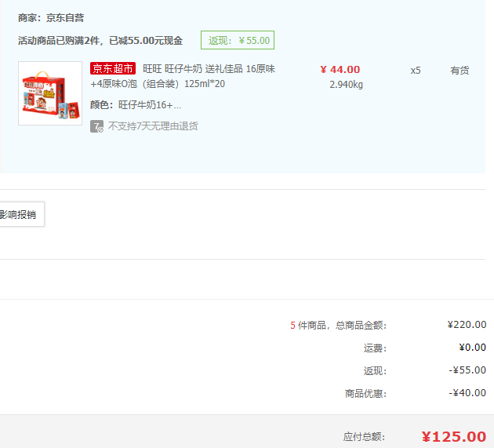Select the x5 quantity text
494x448 pixels.
click(x=416, y=71)
